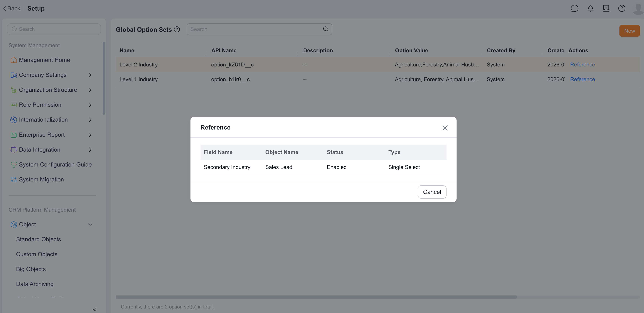
Task: Expand Data Integration chevron
Action: [90, 150]
